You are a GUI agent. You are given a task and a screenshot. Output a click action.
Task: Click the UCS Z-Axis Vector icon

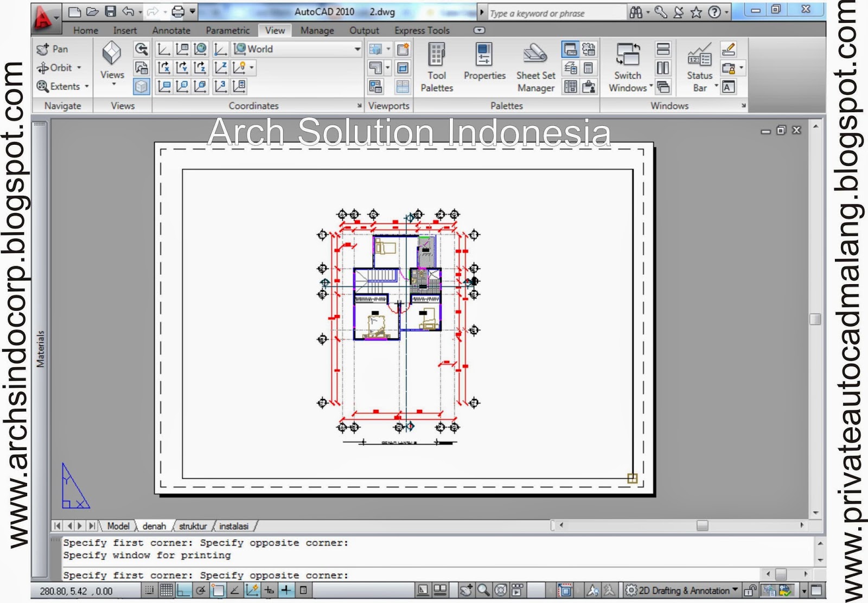(x=220, y=68)
